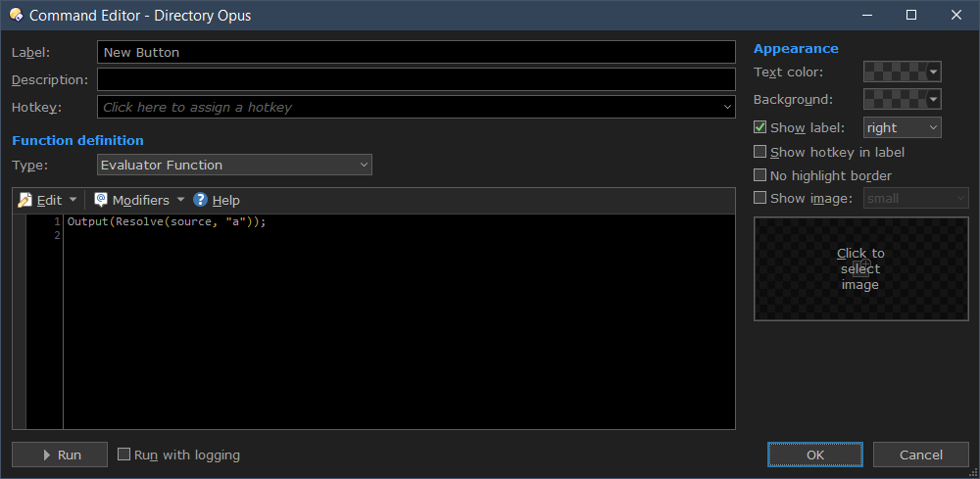Click into the Description text field
Image resolution: width=980 pixels, height=479 pixels.
[416, 79]
